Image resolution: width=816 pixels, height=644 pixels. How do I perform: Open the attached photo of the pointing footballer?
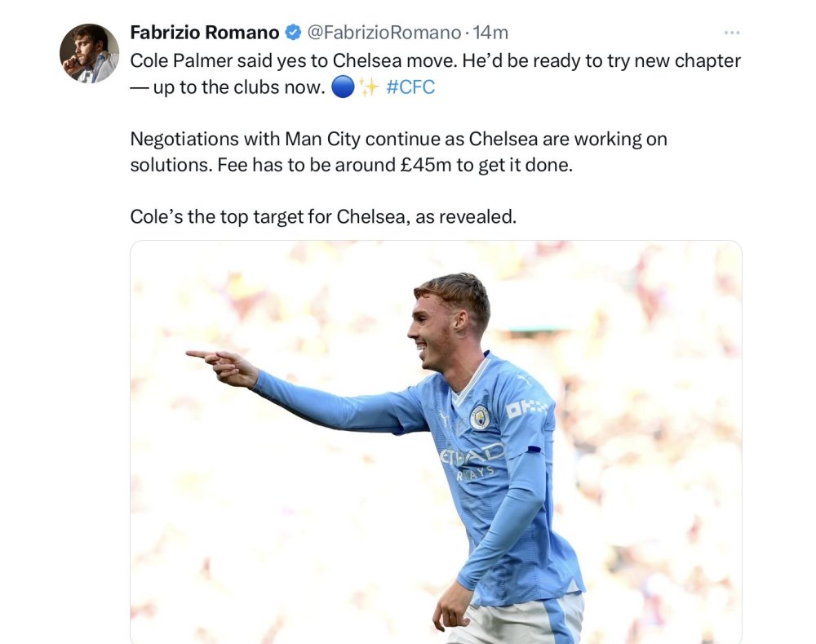click(x=436, y=442)
